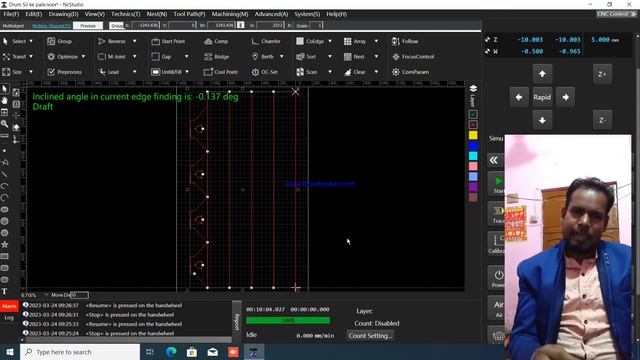Click the Comp compensation tool
Screen dimensions: 640x360
[x=216, y=41]
